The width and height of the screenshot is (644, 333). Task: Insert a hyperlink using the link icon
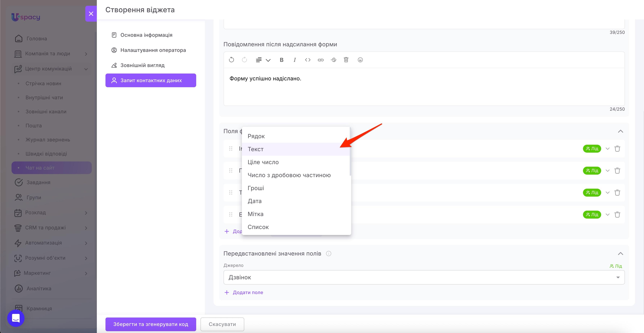pos(321,60)
